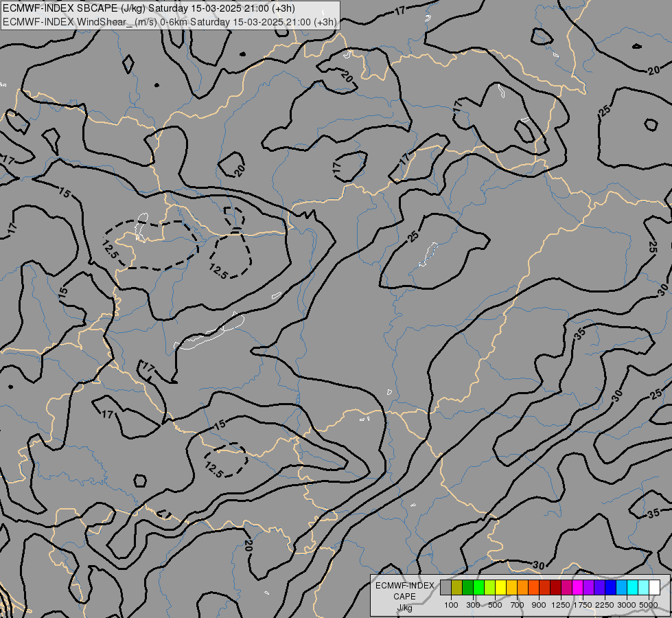Click the bright magenta legend swatch

[578, 587]
